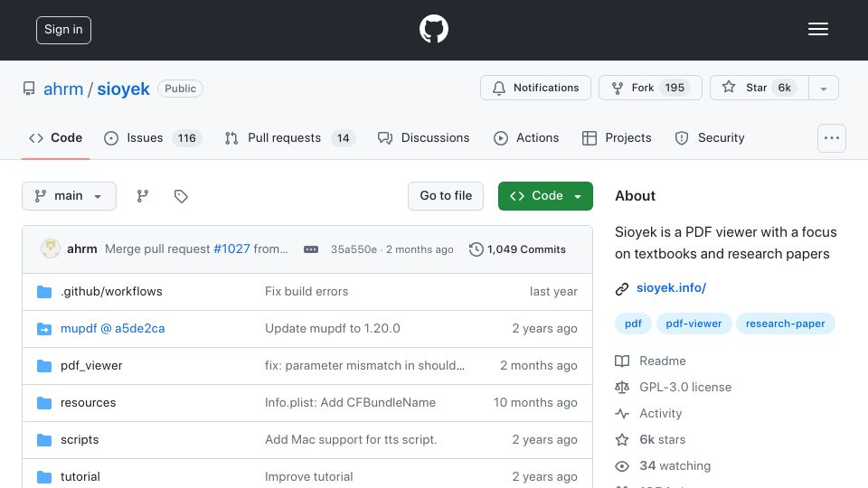This screenshot has width=868, height=488.
Task: Visit the sioyek.info/ website link
Action: click(x=671, y=287)
